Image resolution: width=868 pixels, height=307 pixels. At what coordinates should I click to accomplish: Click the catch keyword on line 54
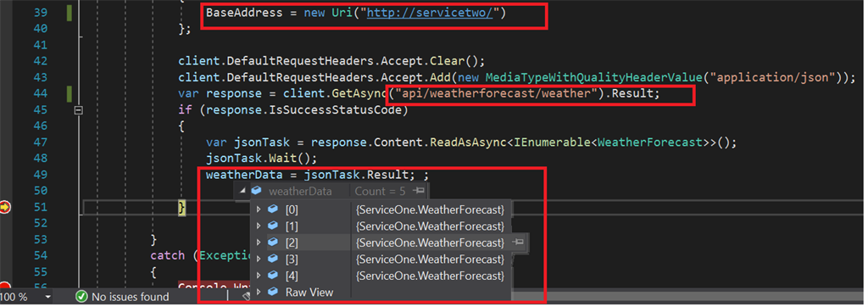[x=167, y=255]
